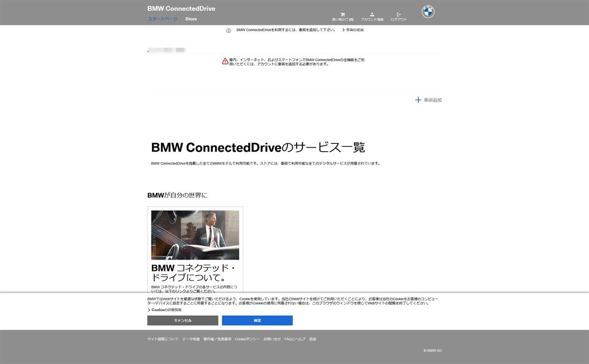Click the blue 確認 button
Viewport: 589px width, 364px height.
pos(257,320)
